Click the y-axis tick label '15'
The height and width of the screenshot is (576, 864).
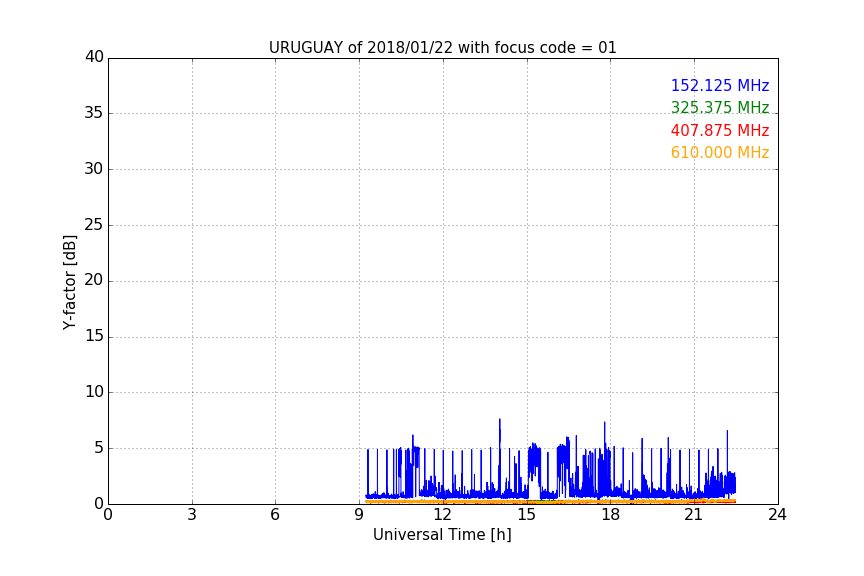[94, 336]
